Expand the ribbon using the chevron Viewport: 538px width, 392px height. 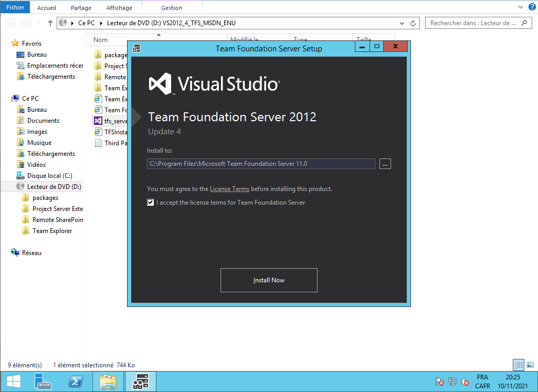520,8
